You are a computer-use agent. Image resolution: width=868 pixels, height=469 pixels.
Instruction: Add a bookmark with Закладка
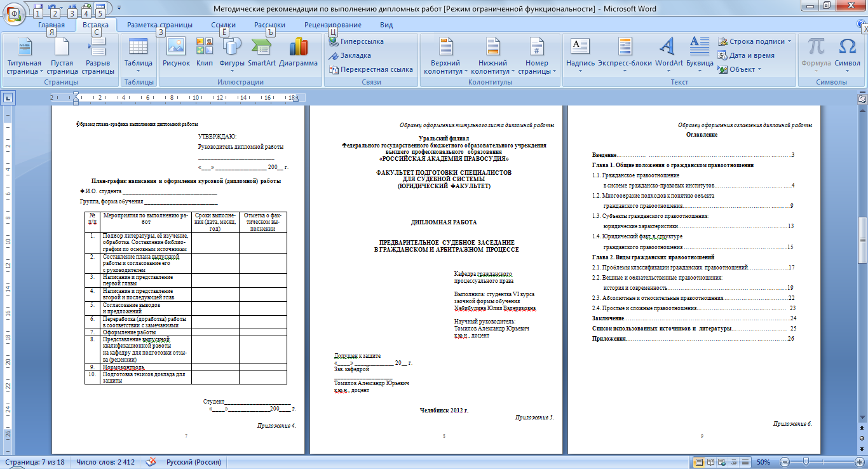pyautogui.click(x=350, y=55)
